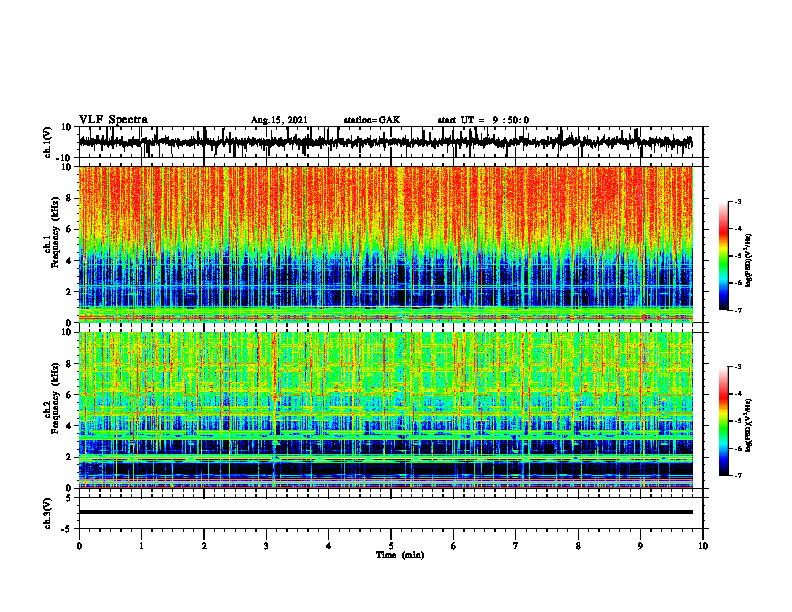Click the "6" kHz tick on ch.1 frequency axis

(69, 229)
